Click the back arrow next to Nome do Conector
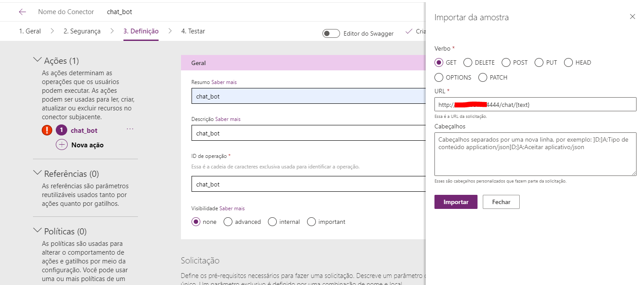 point(22,11)
